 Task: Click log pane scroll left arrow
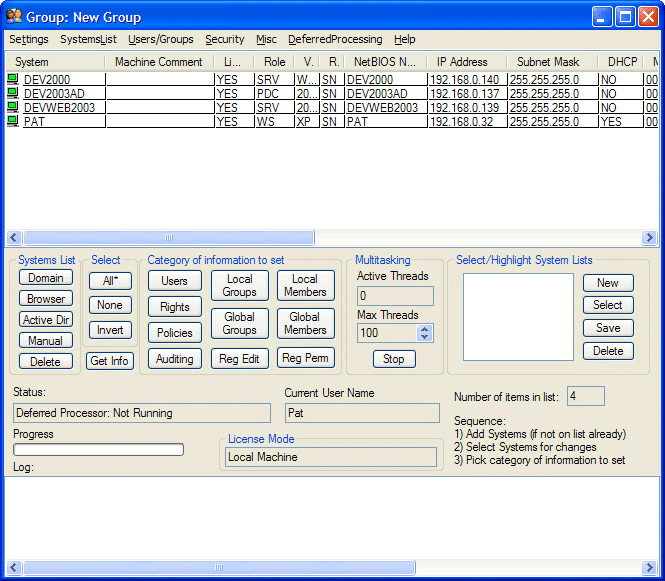tap(14, 567)
